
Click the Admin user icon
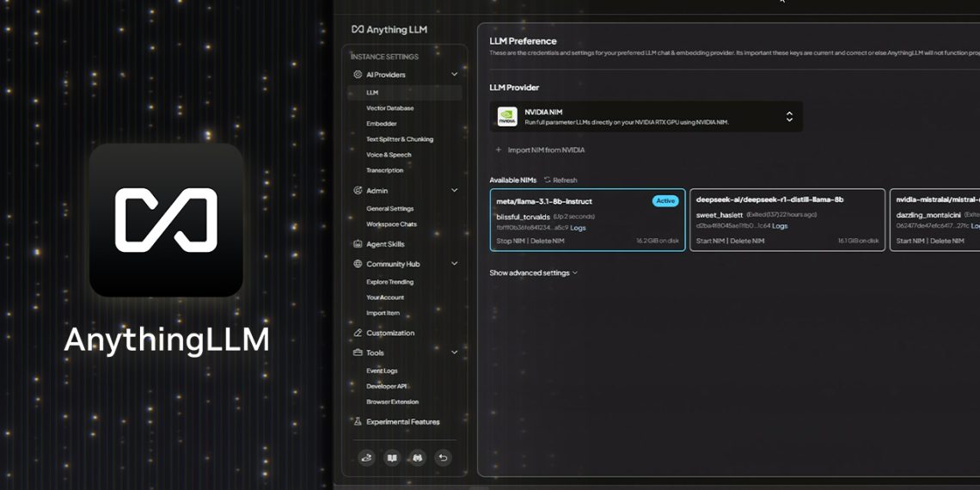358,191
